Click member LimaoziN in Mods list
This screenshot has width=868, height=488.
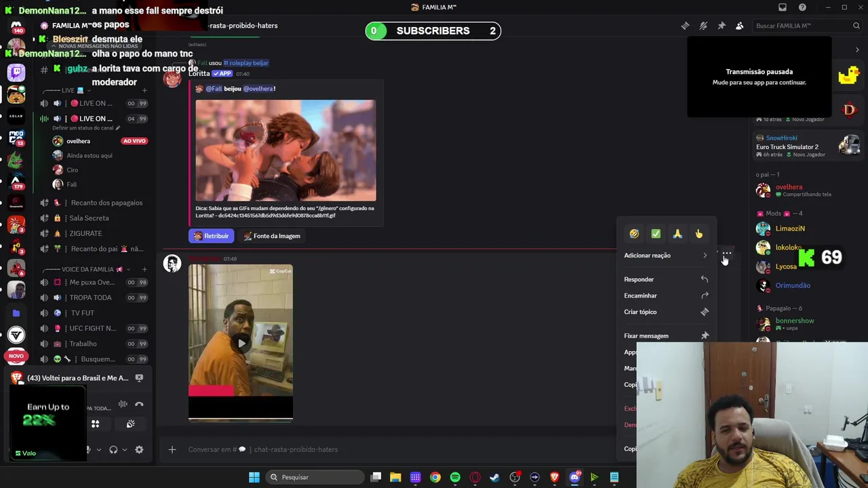(x=790, y=228)
